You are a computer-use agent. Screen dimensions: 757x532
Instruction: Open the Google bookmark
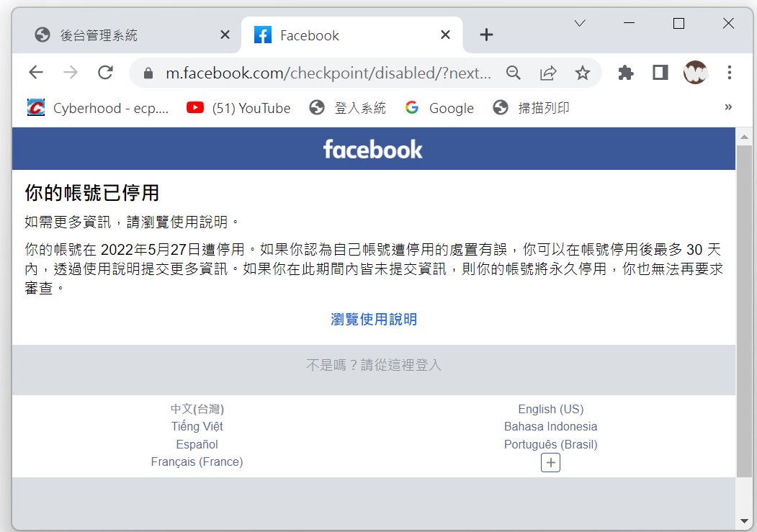click(x=439, y=107)
